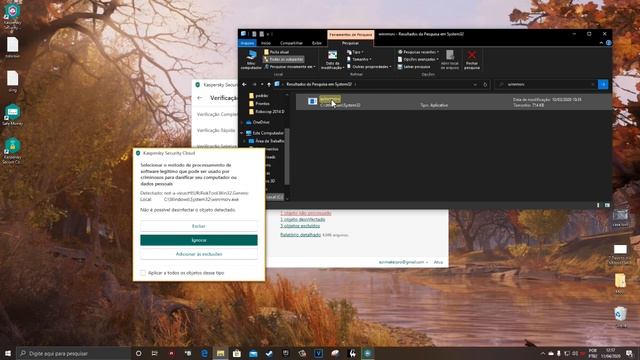Viewport: 640px width, 360px height.
Task: Open the Arquivo tab in Explorer
Action: 247,43
